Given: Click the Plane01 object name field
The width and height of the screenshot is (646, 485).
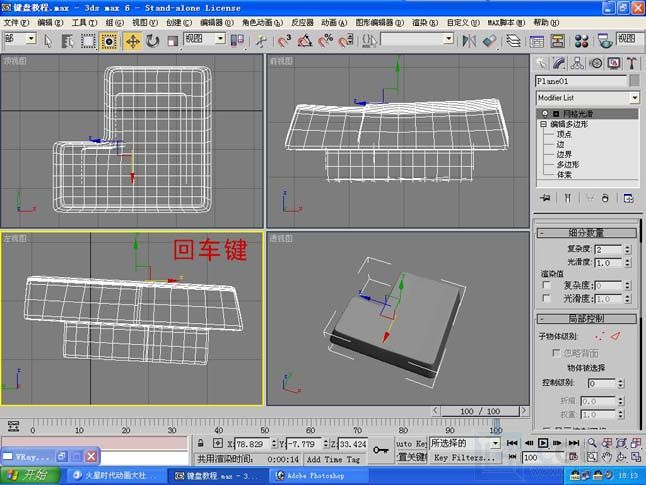Looking at the screenshot, I should point(580,81).
